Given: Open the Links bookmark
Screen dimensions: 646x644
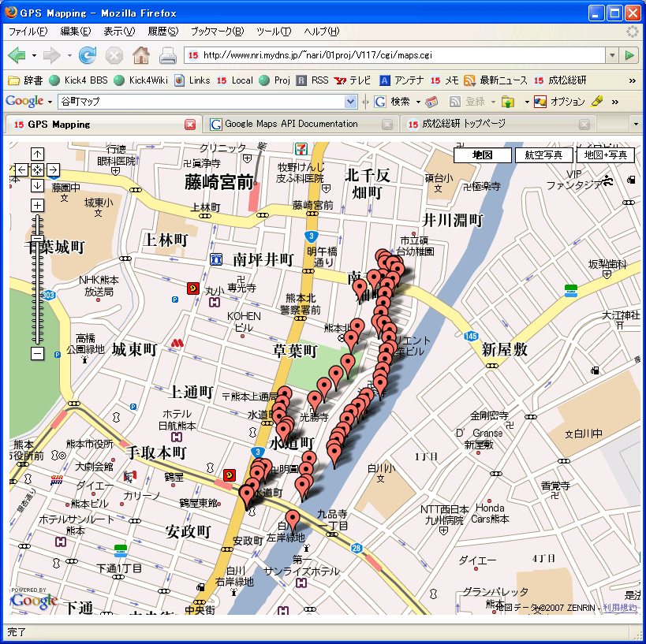Looking at the screenshot, I should click(192, 80).
